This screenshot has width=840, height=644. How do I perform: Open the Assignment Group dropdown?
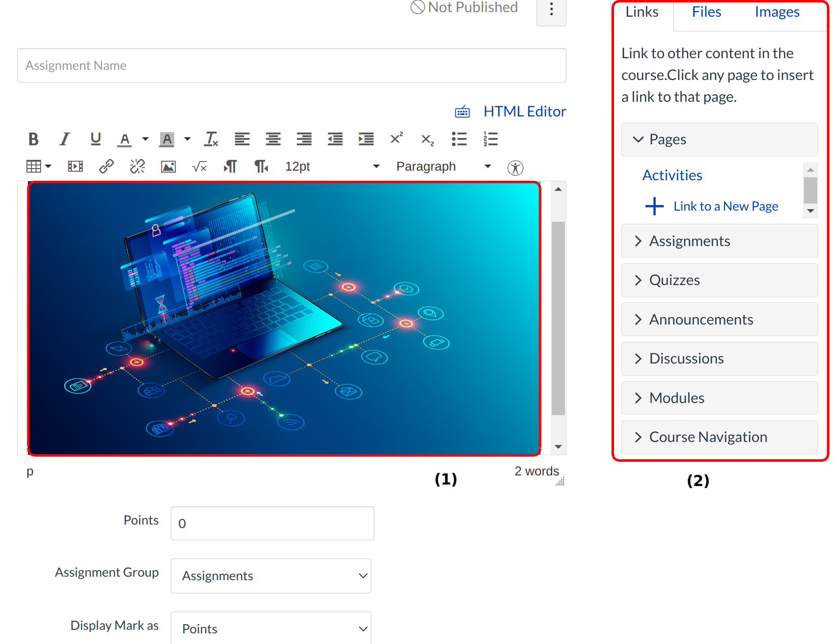coord(271,576)
